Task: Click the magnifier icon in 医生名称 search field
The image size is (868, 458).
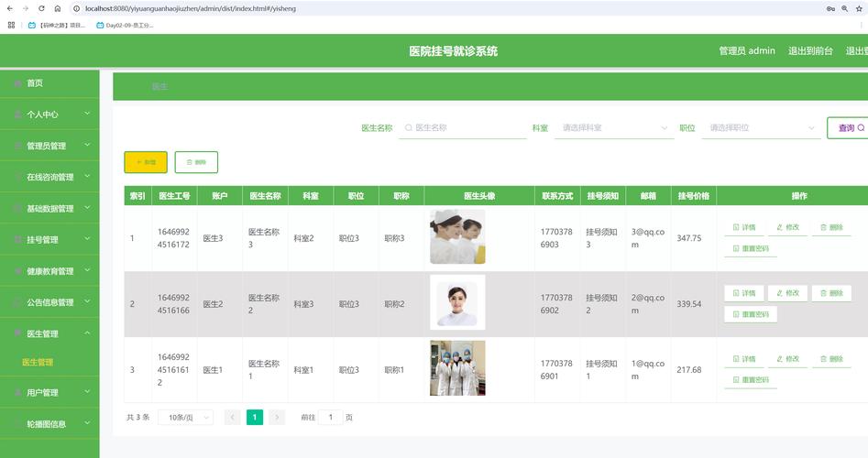Action: tap(408, 128)
